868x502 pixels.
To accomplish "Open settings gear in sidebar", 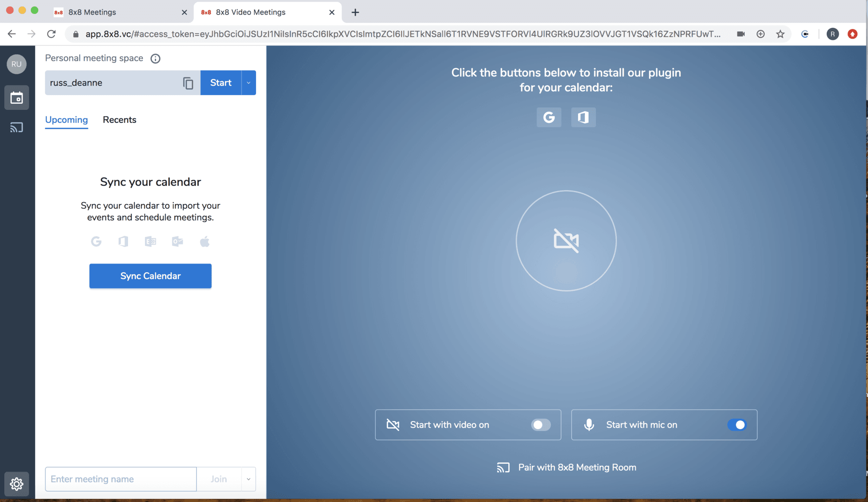I will pyautogui.click(x=16, y=483).
